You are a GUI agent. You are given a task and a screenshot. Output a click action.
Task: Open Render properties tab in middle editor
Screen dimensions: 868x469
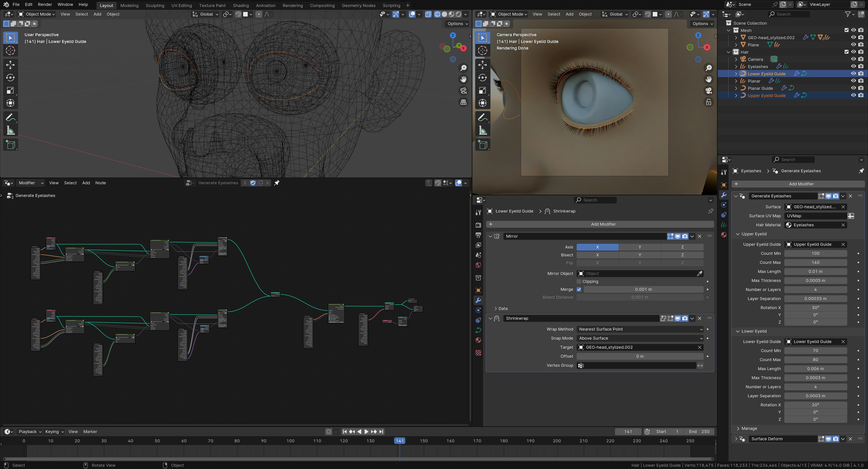tap(478, 225)
